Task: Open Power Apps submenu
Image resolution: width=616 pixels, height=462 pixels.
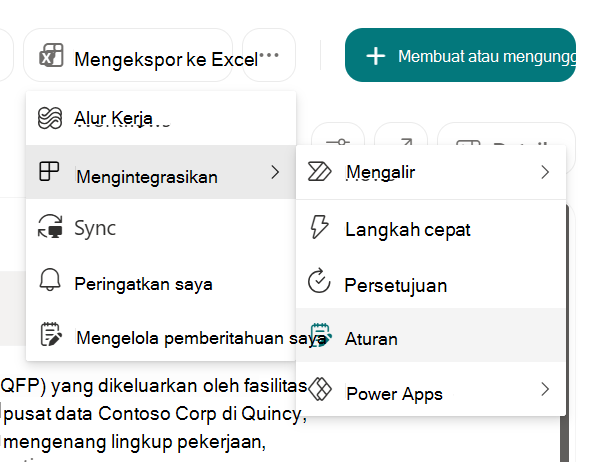Action: [x=431, y=389]
